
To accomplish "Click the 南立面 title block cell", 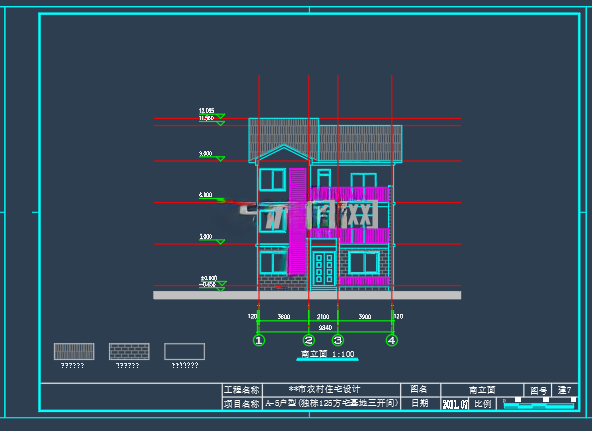I will click(482, 390).
